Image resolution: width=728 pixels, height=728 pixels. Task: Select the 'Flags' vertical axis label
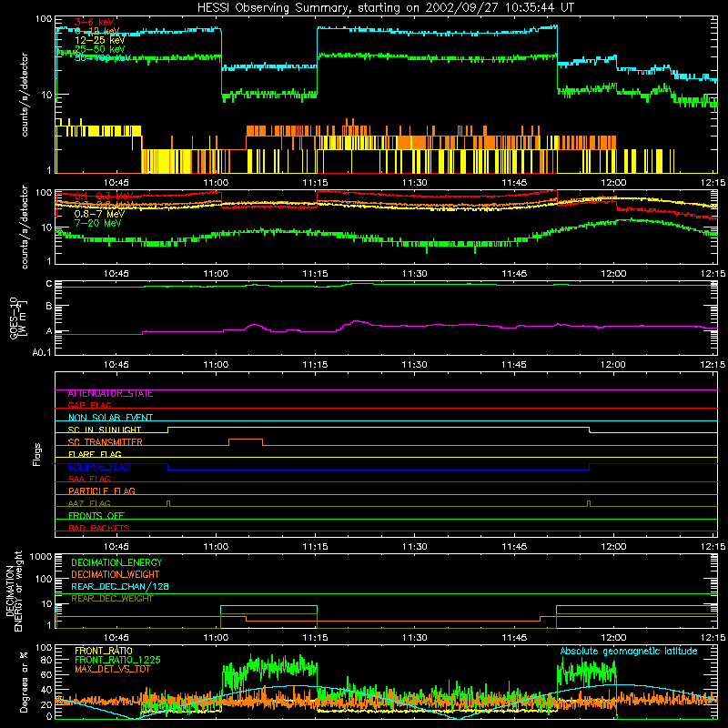pos(36,454)
